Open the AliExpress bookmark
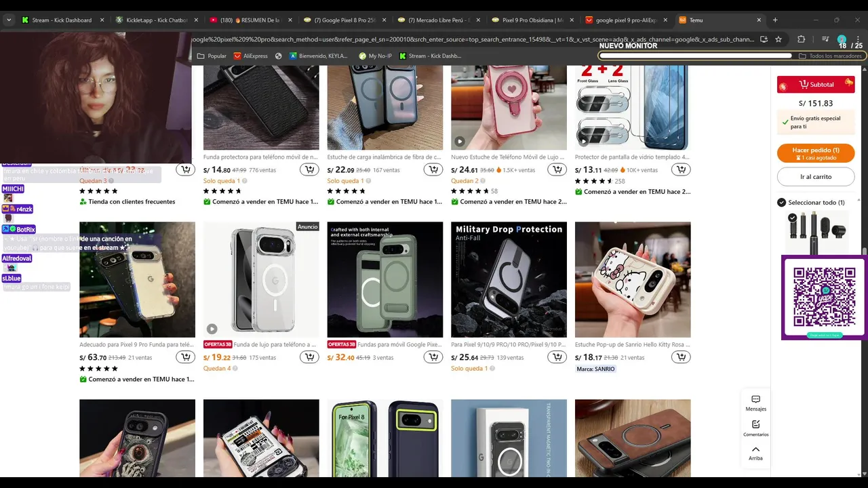Image resolution: width=868 pixels, height=488 pixels. pyautogui.click(x=250, y=56)
